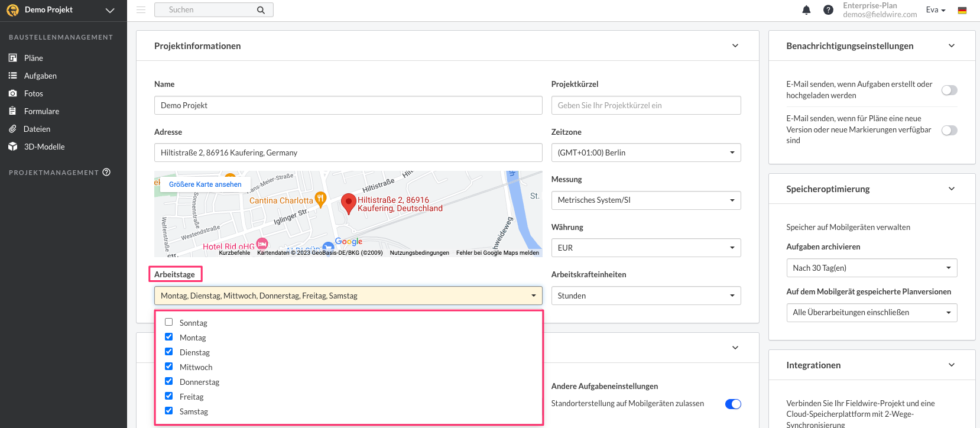
Task: Click the hamburger menu icon
Action: [x=141, y=10]
